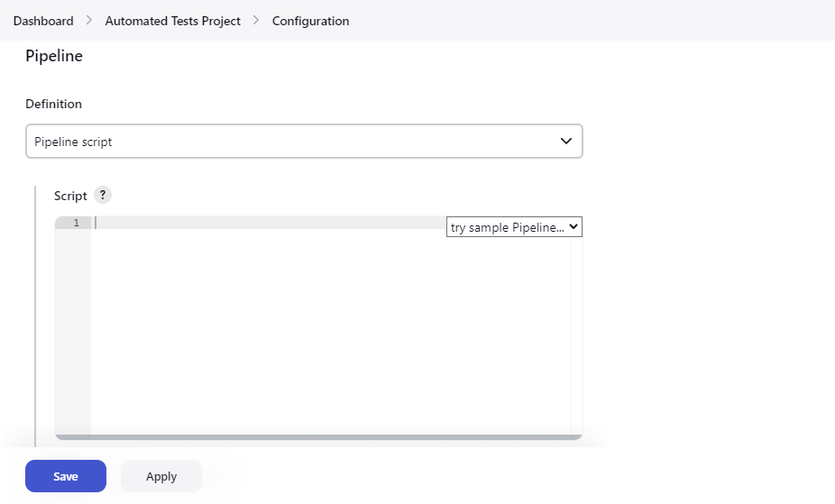This screenshot has height=504, width=835.
Task: Select the Configuration breadcrumb item
Action: (310, 21)
